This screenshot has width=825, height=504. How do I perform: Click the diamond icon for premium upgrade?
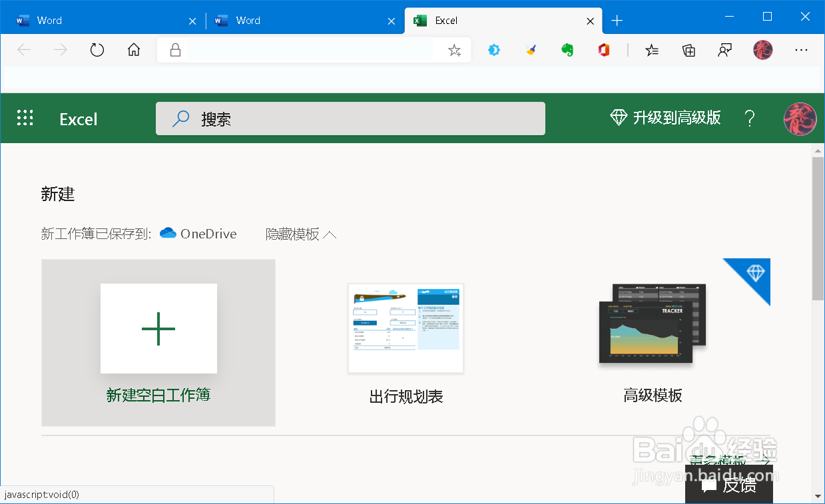pyautogui.click(x=619, y=118)
